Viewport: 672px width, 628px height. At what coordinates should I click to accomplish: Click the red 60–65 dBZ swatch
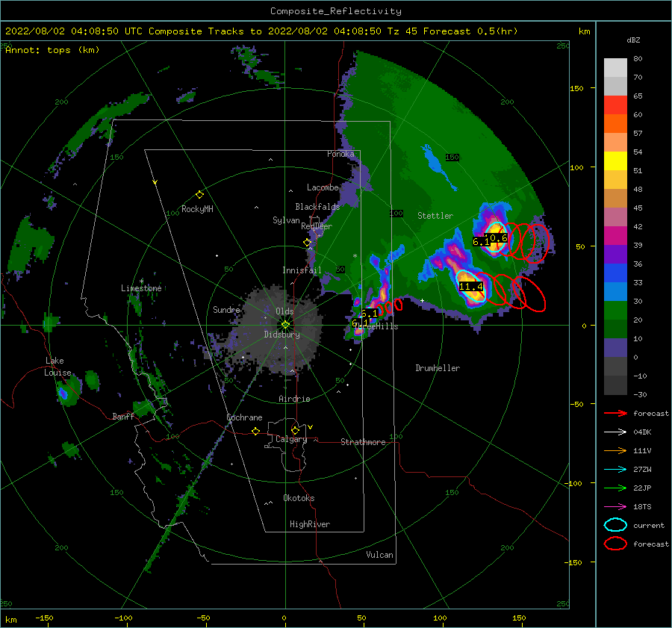tap(615, 105)
